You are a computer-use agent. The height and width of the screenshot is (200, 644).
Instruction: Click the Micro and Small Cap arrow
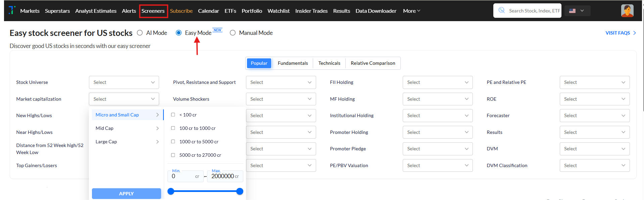pos(157,115)
